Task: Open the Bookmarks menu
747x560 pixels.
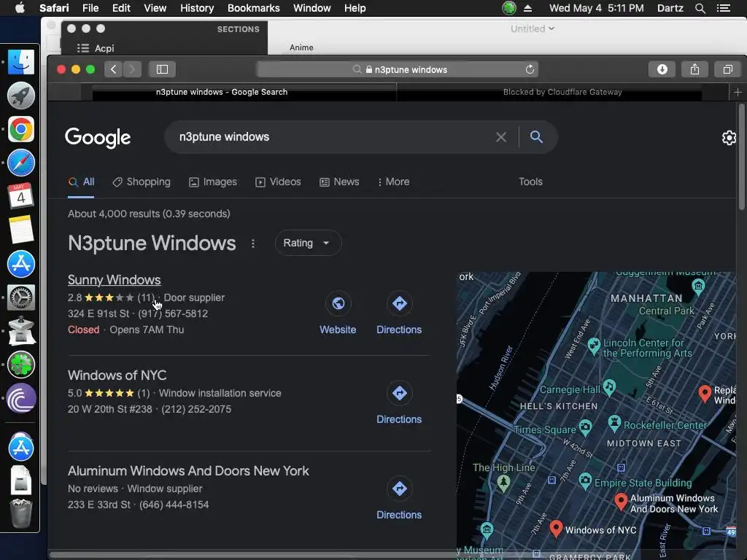Action: click(x=253, y=8)
